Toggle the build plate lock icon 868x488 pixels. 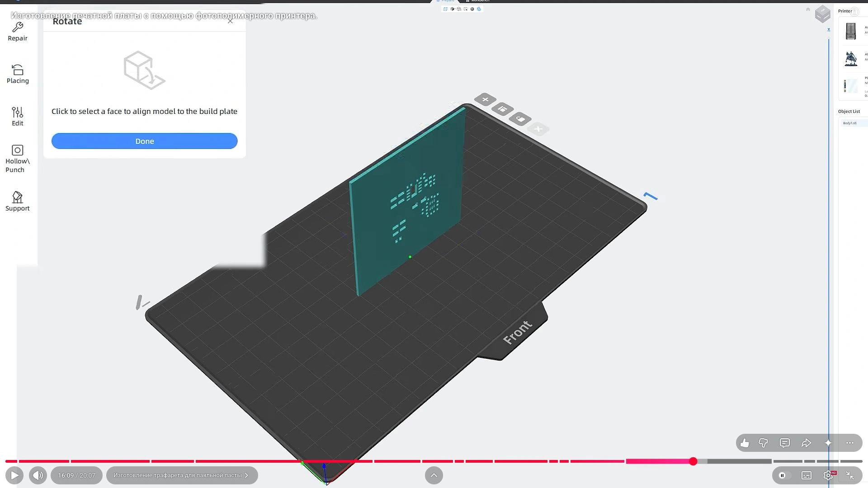coord(520,119)
